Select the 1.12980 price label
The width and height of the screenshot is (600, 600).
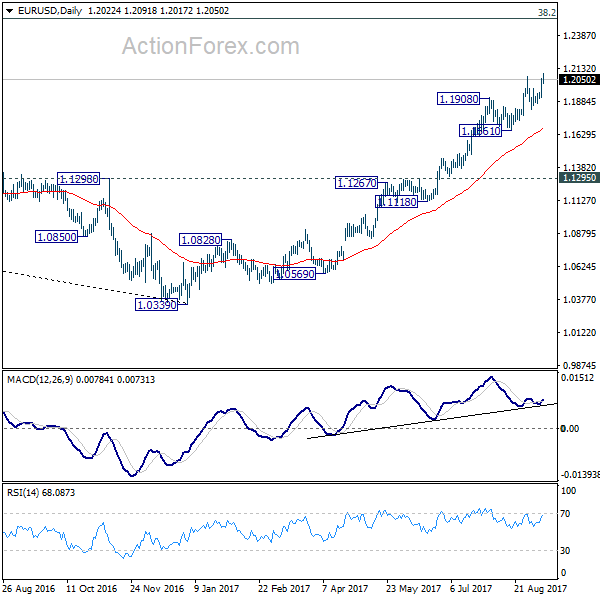78,179
